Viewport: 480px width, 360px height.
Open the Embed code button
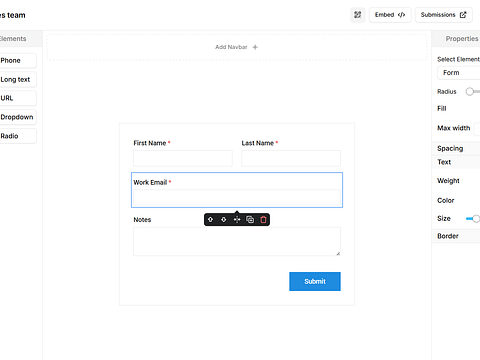390,15
